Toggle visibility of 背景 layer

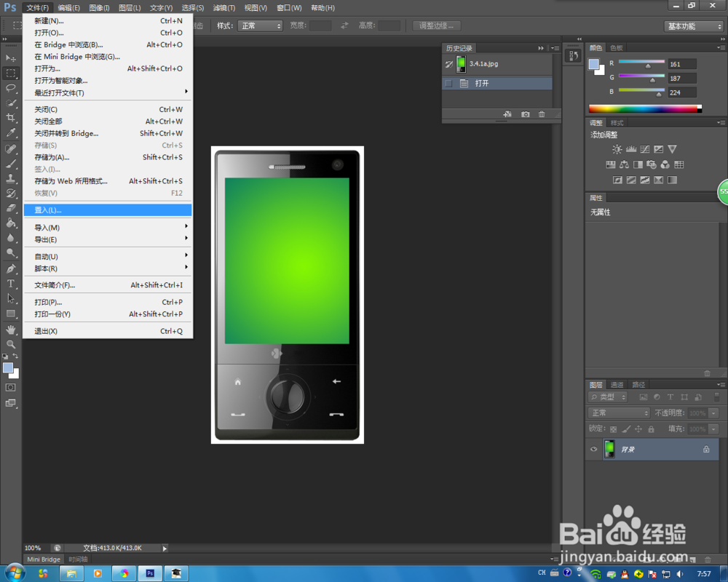coord(593,449)
